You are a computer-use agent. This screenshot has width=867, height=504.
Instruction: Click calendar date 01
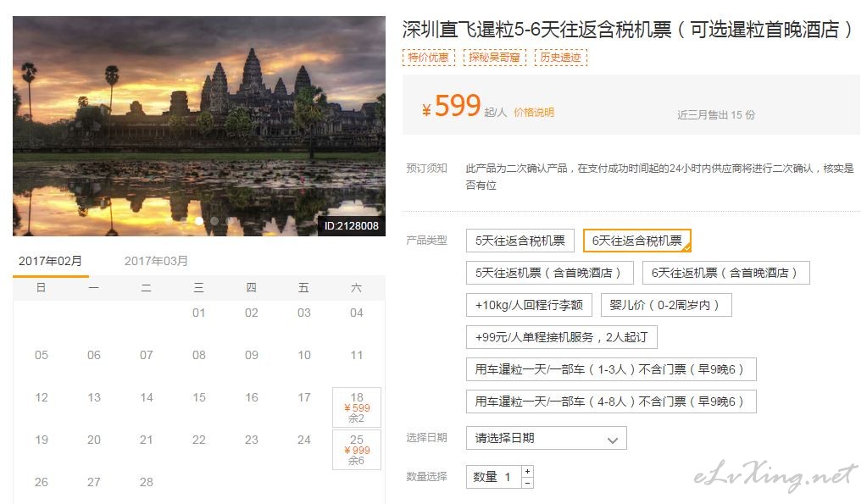(198, 313)
